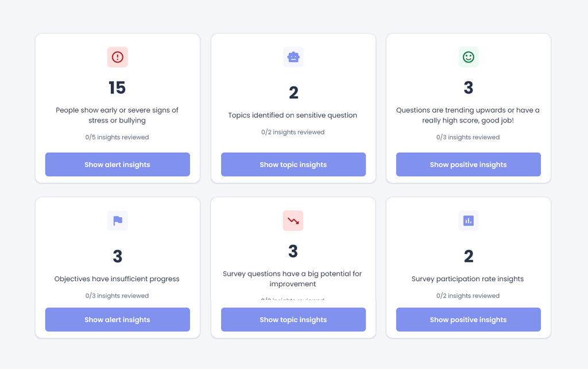Click 'Topics identified on sensitive question' text

click(x=293, y=116)
